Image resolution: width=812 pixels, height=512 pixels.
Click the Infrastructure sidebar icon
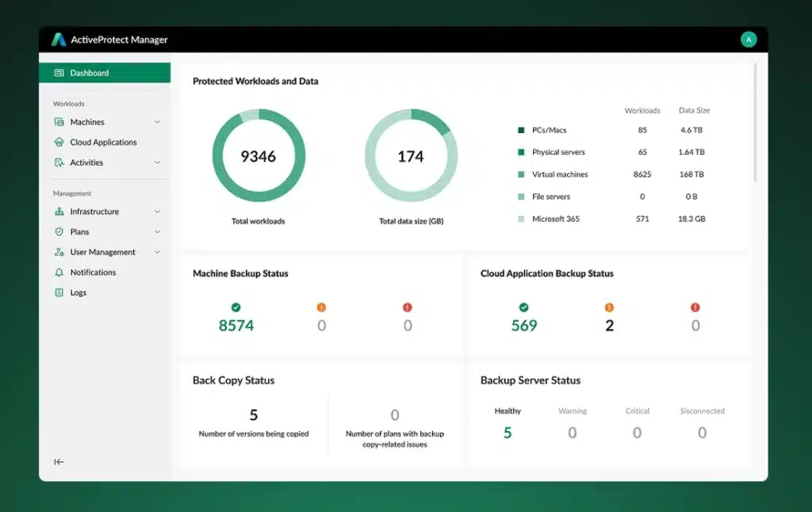coord(59,211)
